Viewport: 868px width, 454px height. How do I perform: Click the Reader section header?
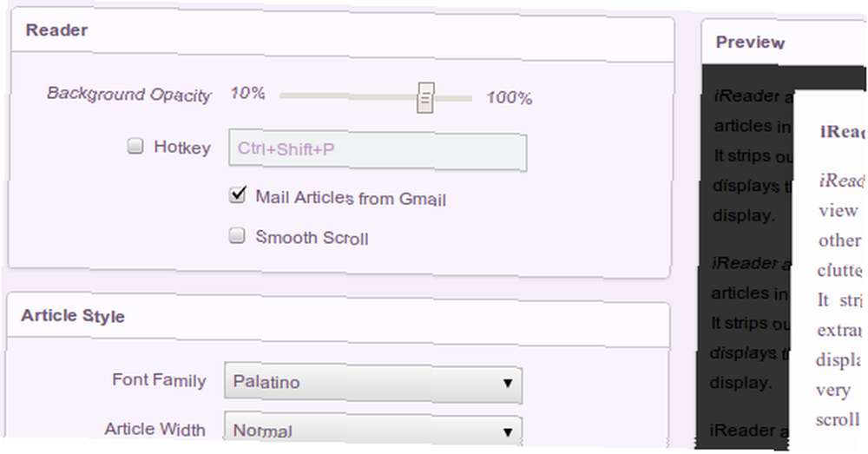(x=56, y=30)
